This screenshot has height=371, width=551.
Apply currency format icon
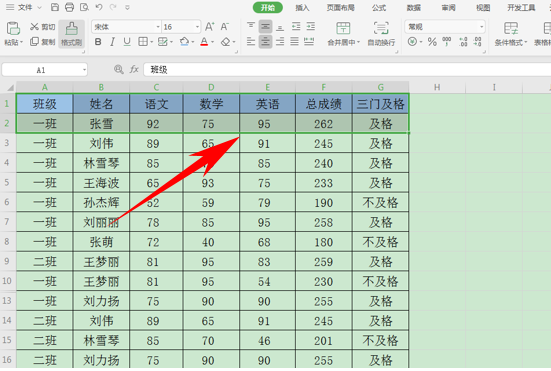[412, 42]
